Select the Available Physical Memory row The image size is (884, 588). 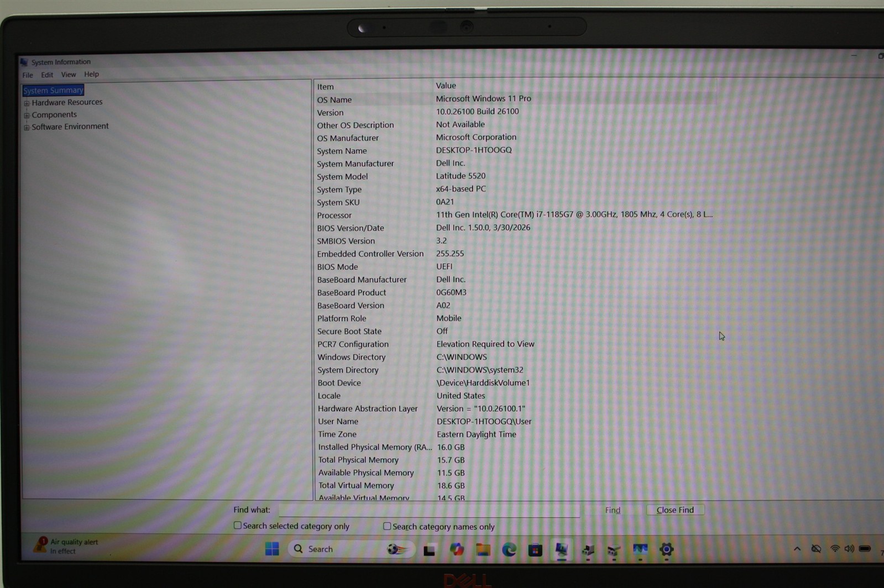515,473
